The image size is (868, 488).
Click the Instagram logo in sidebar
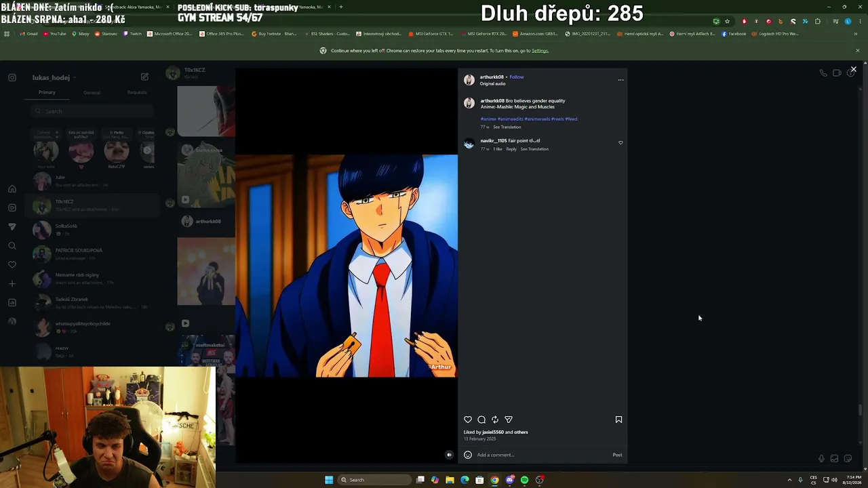point(12,77)
